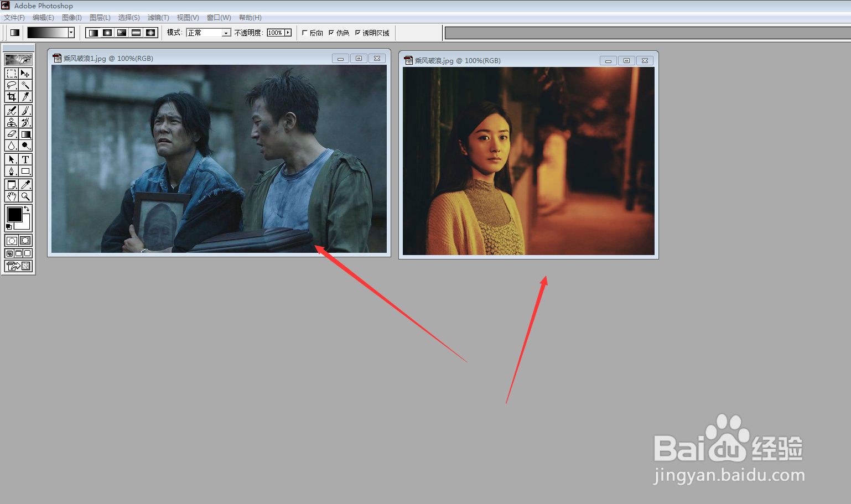This screenshot has width=851, height=504.
Task: Select the Path Component Selection tool
Action: (12, 159)
